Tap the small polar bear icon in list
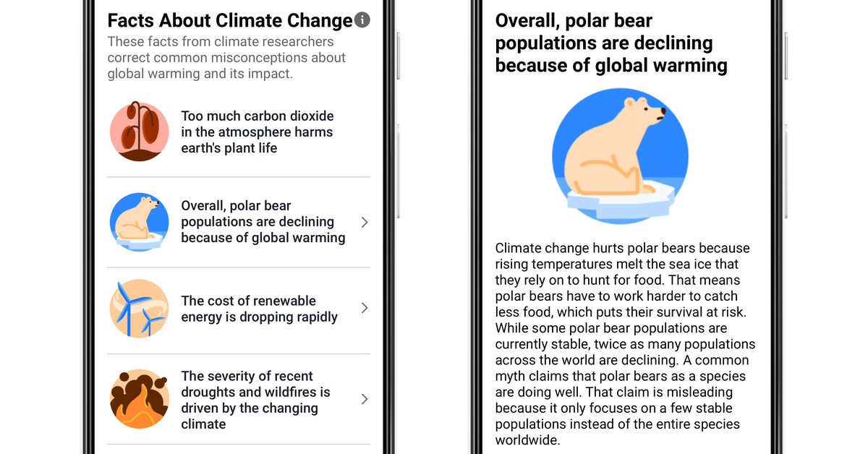 [x=140, y=222]
